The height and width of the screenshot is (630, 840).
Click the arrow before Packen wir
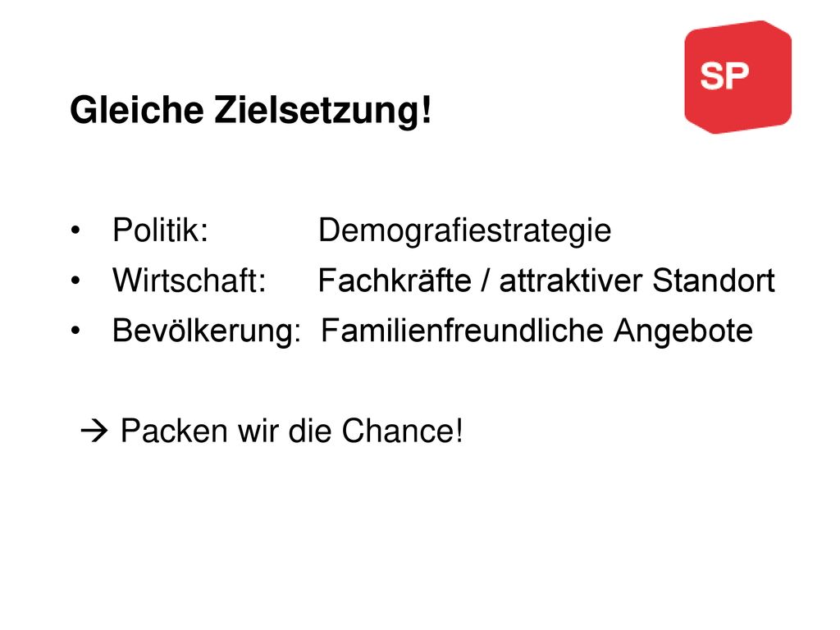point(94,431)
